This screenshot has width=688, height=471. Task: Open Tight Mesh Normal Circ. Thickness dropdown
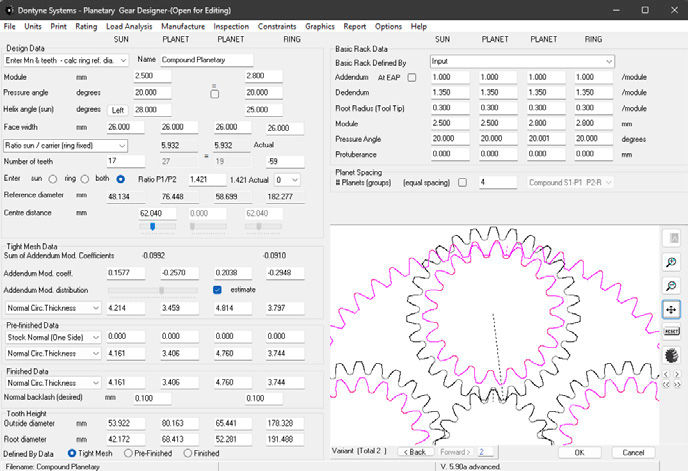pyautogui.click(x=53, y=308)
